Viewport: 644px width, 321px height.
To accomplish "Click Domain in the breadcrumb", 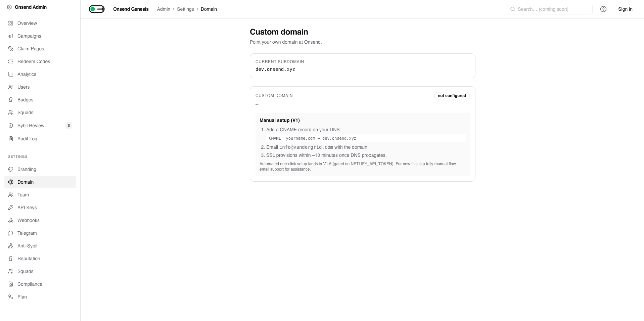I will (x=209, y=9).
